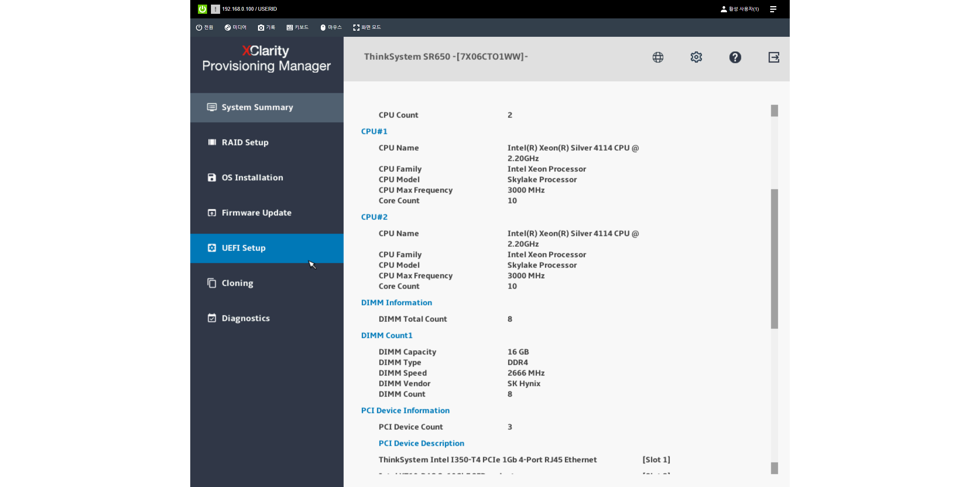Open the hamburger menu at top right
Viewport: 980px width, 487px height.
[773, 9]
